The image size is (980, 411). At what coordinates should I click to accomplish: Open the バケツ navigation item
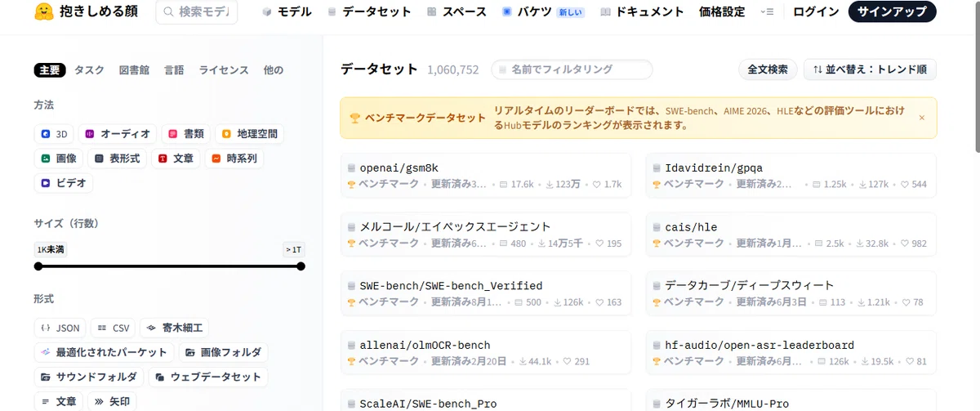tap(542, 12)
